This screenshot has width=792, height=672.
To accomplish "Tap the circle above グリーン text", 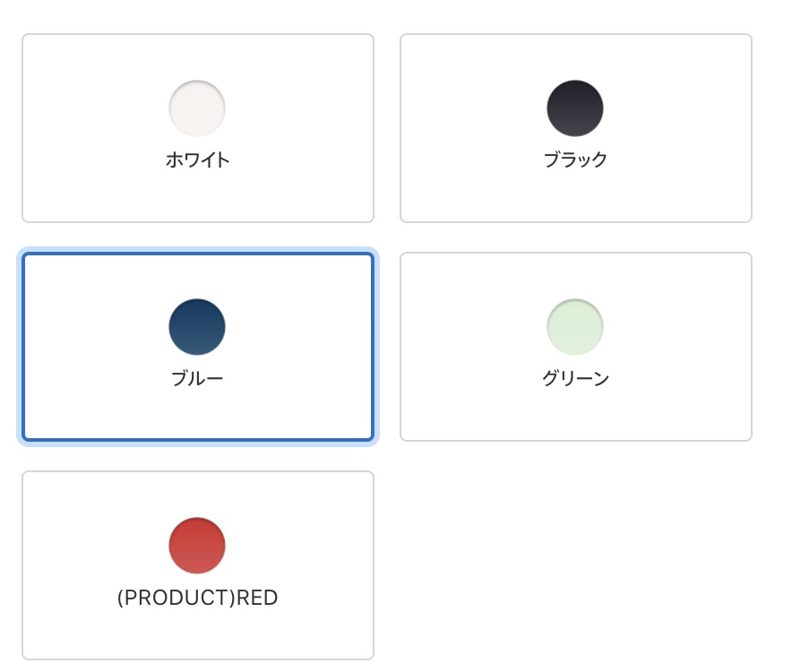I will pyautogui.click(x=575, y=327).
